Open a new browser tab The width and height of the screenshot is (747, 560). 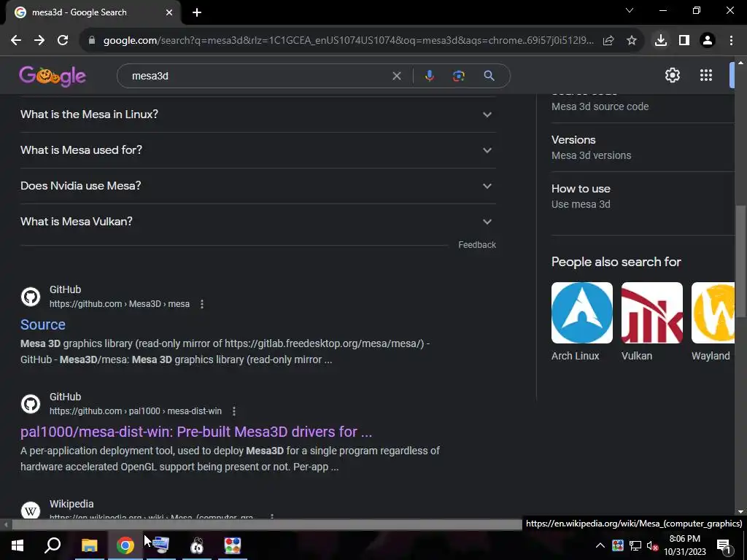pos(197,12)
